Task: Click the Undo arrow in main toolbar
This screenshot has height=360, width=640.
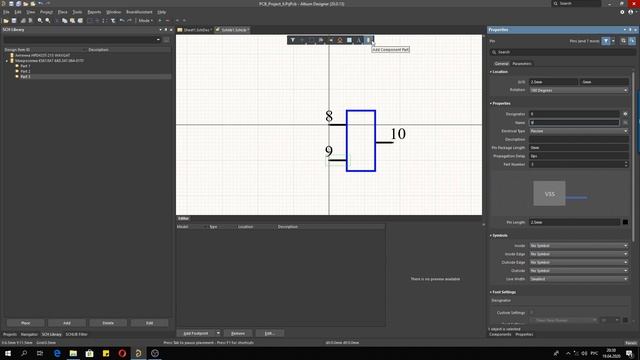Action: 122,20
